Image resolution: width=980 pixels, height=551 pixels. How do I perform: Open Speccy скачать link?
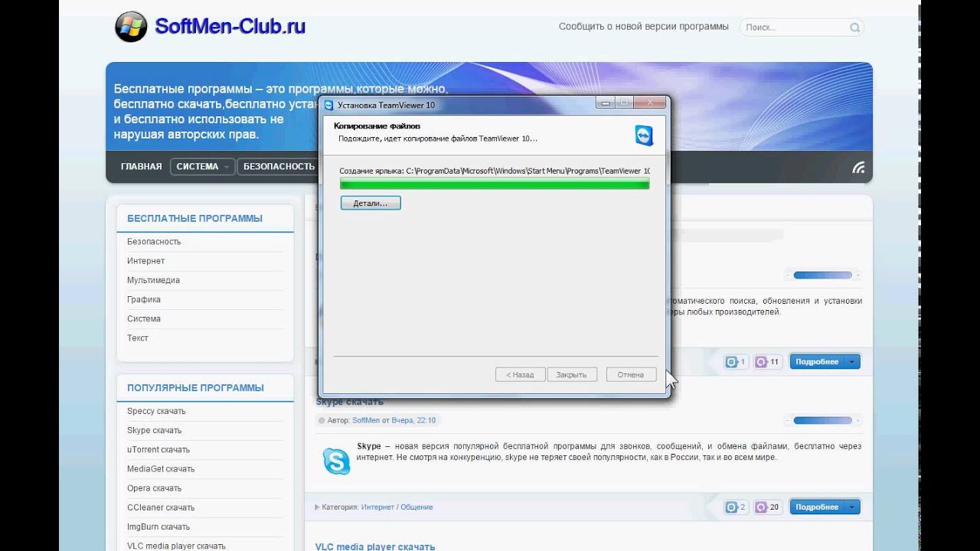[x=156, y=411]
